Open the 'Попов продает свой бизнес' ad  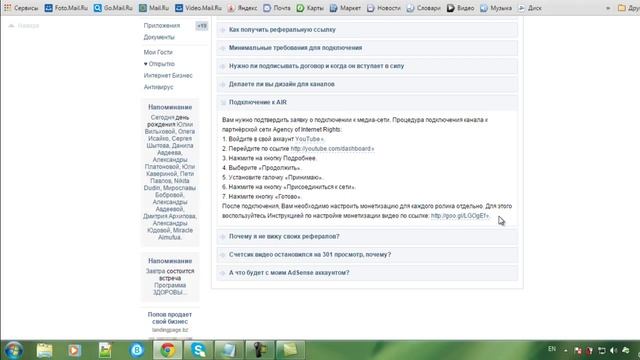tap(170, 318)
